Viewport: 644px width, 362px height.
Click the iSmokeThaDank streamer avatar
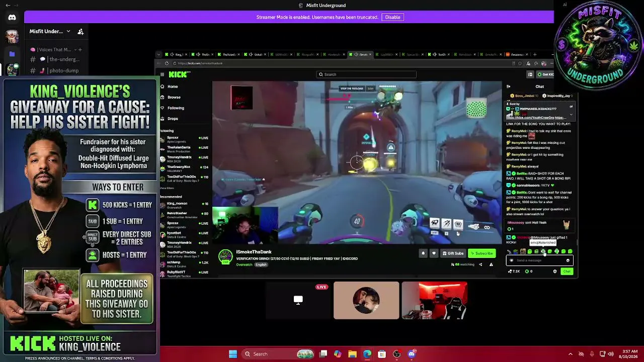[225, 257]
